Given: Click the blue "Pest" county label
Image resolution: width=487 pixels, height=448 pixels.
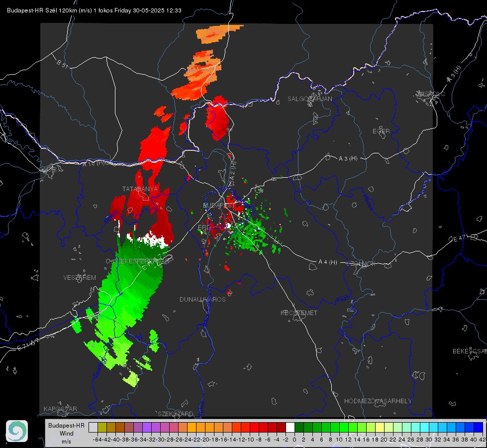Looking at the screenshot, I should click(342, 300).
